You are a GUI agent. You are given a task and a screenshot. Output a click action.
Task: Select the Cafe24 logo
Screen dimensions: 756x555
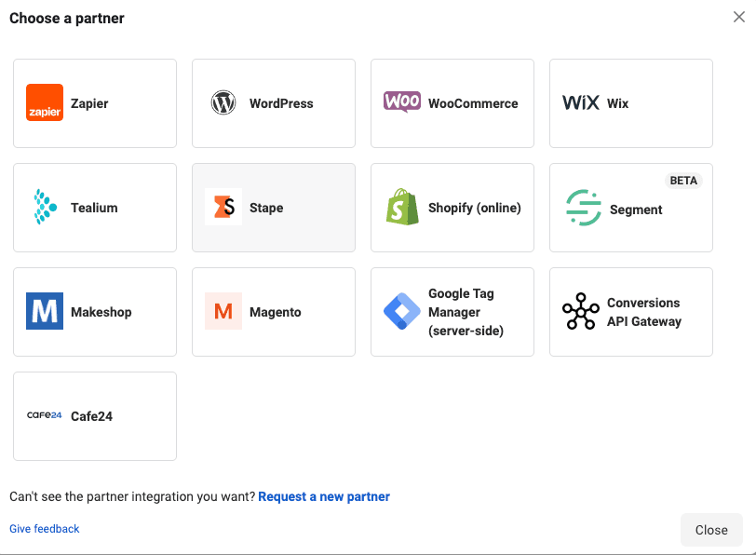45,415
